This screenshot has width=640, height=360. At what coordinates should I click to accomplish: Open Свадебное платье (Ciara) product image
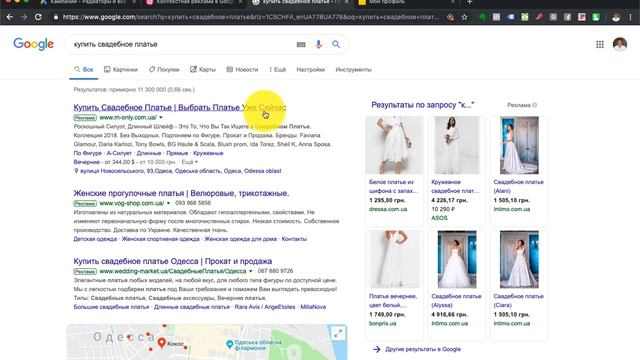tap(519, 260)
